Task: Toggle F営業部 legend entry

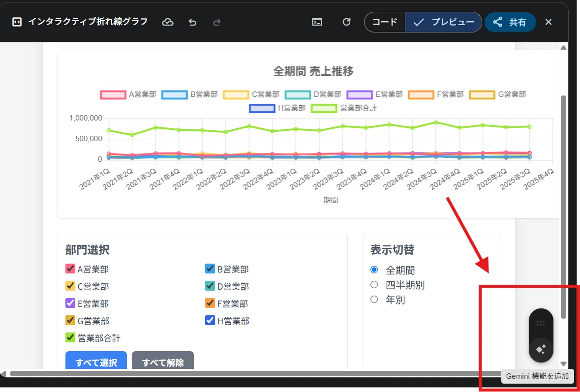Action: (436, 94)
